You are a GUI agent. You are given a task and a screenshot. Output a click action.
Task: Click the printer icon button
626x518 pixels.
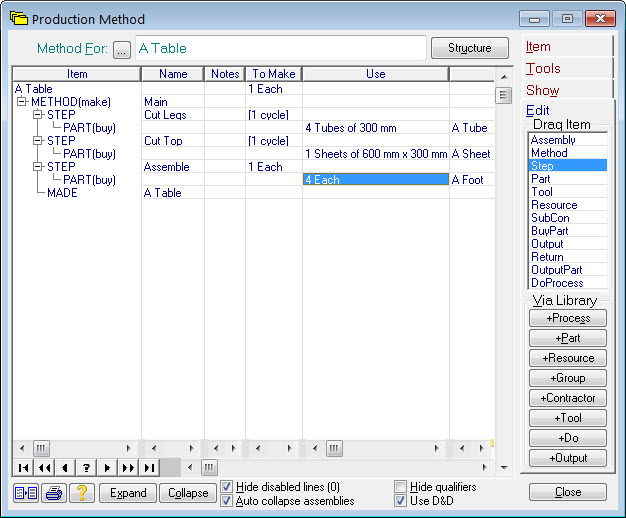[54, 493]
